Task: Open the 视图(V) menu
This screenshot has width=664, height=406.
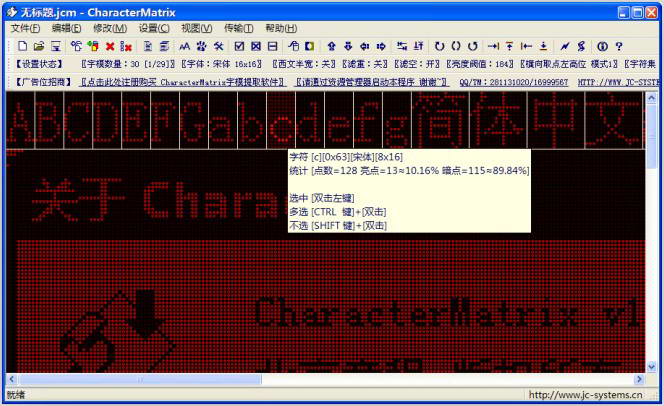Action: [197, 28]
